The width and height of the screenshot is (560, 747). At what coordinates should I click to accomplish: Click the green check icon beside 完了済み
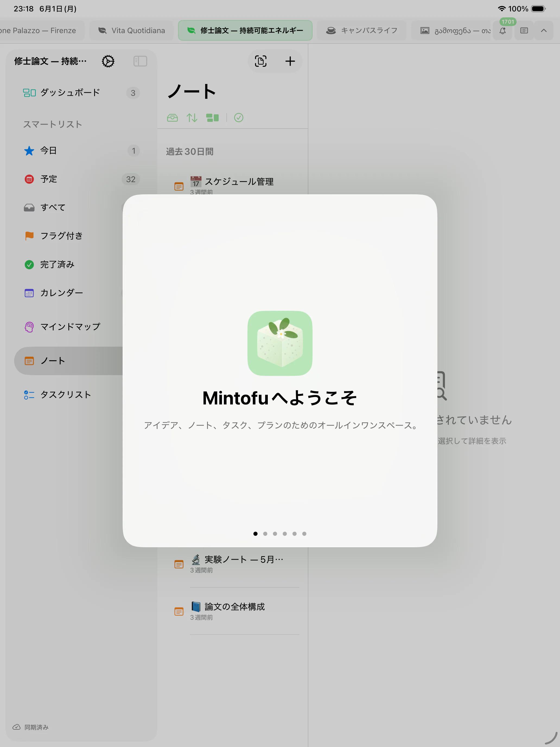coord(29,264)
